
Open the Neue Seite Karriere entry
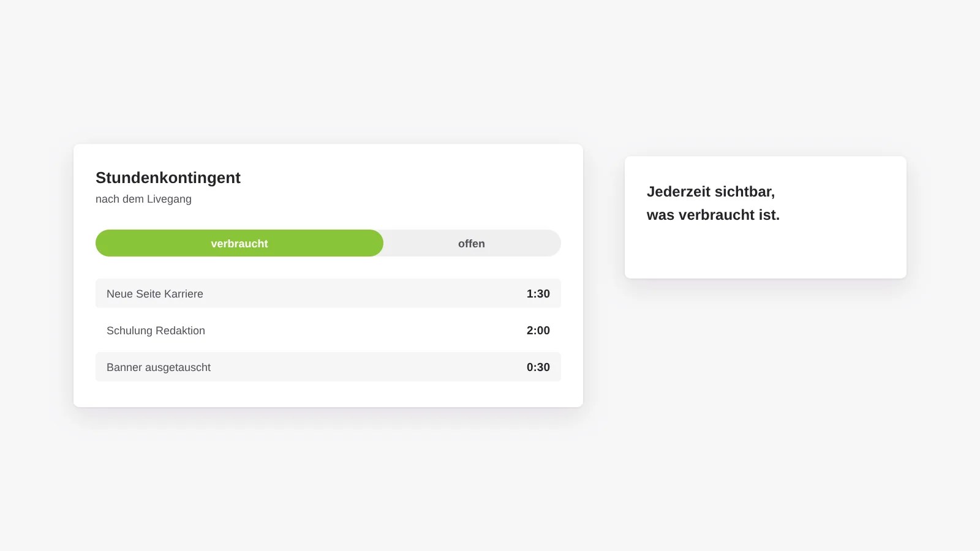[x=328, y=293]
